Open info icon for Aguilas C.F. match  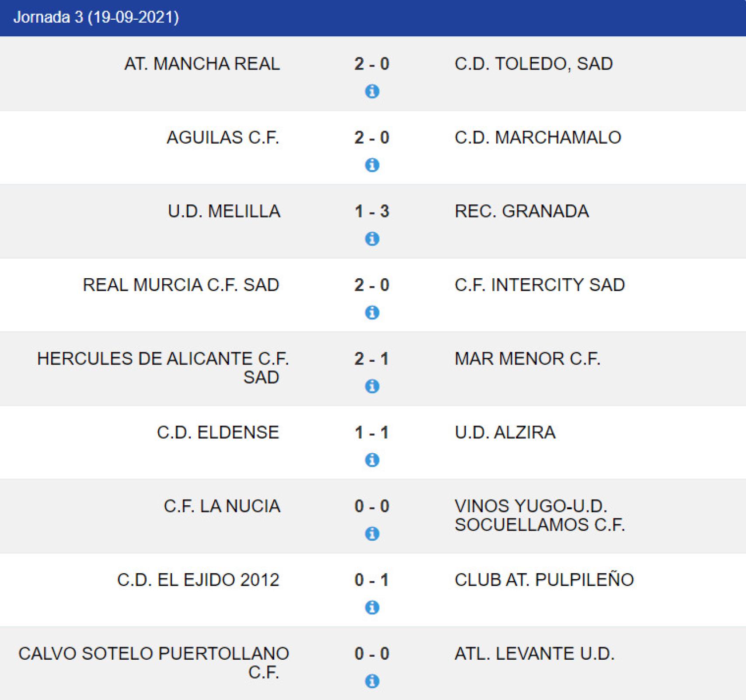click(x=372, y=165)
